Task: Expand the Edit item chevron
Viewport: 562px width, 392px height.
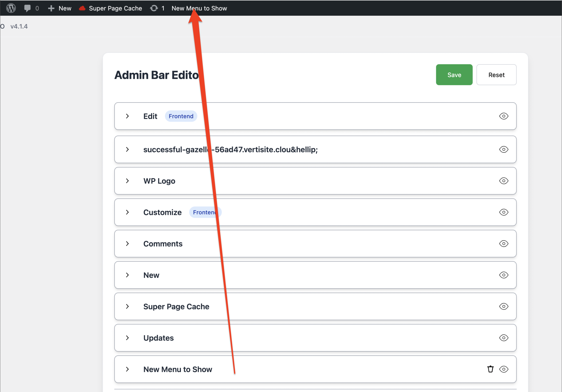Action: (127, 116)
